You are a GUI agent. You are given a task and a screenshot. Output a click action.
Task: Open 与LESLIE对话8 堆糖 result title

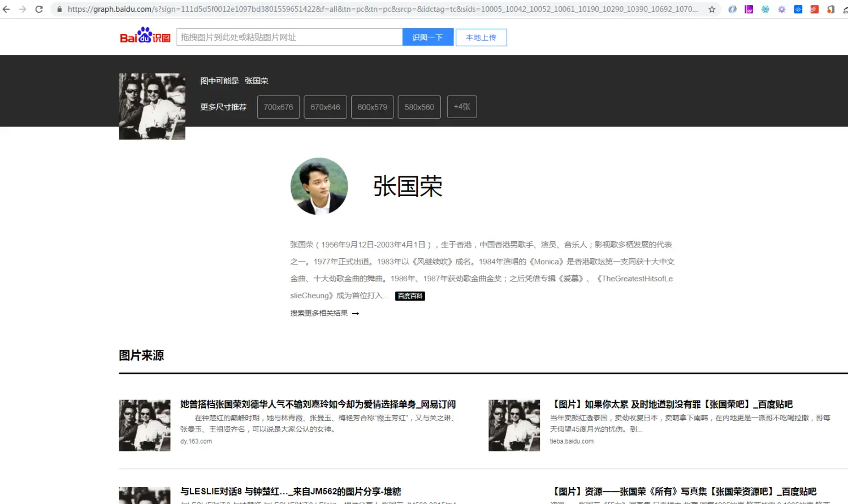coord(291,492)
